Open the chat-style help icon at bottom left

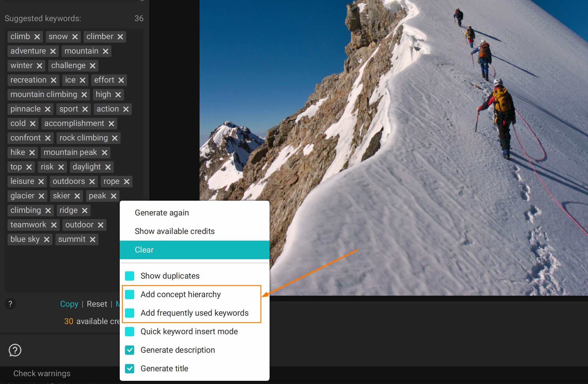15,350
